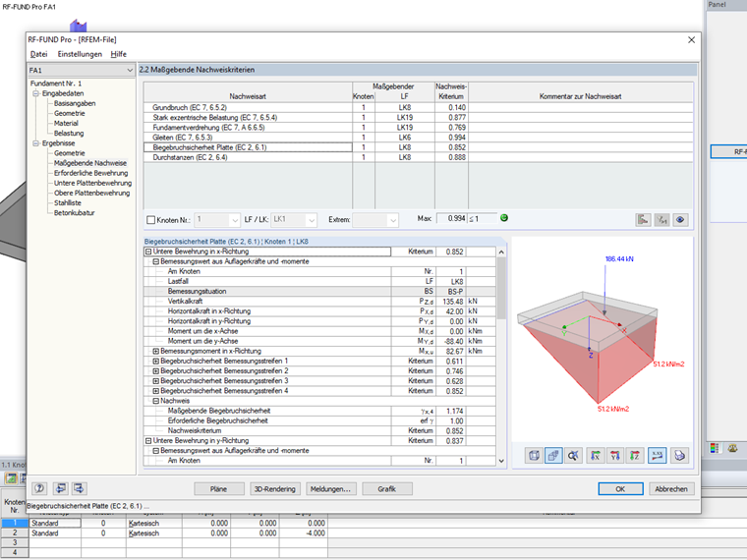The height and width of the screenshot is (560, 747).
Task: Select Belastung in the navigator tree
Action: coord(69,133)
